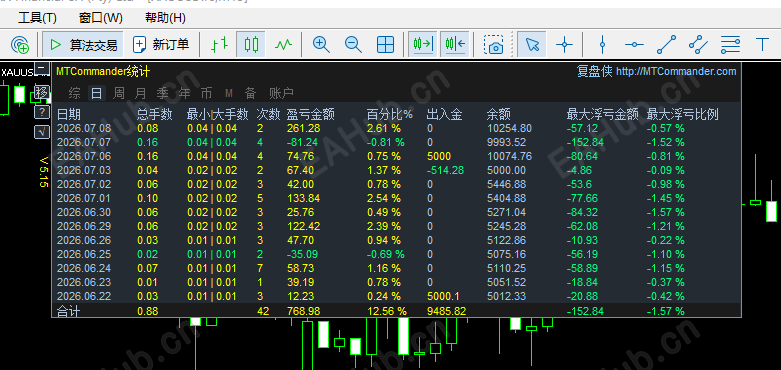Viewport: 781px width, 370px height.
Task: Zoom out of the chart
Action: tap(353, 45)
